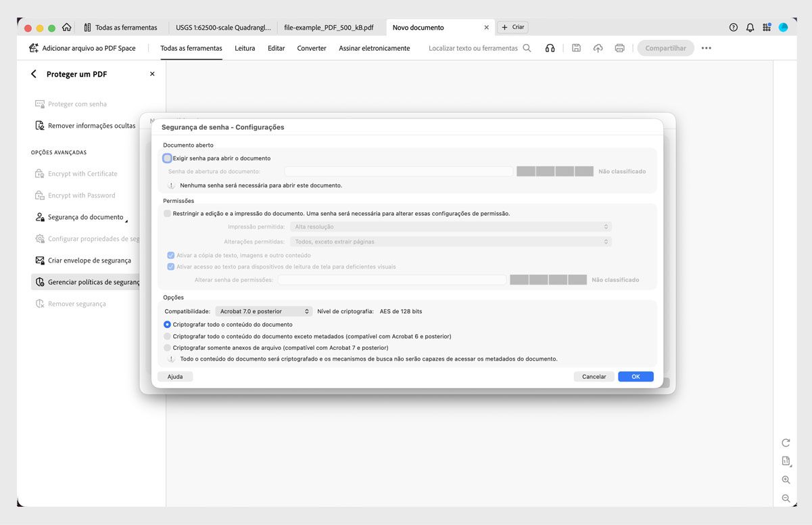Image resolution: width=812 pixels, height=525 pixels.
Task: Click the Senha de abertura do documento field
Action: 399,171
